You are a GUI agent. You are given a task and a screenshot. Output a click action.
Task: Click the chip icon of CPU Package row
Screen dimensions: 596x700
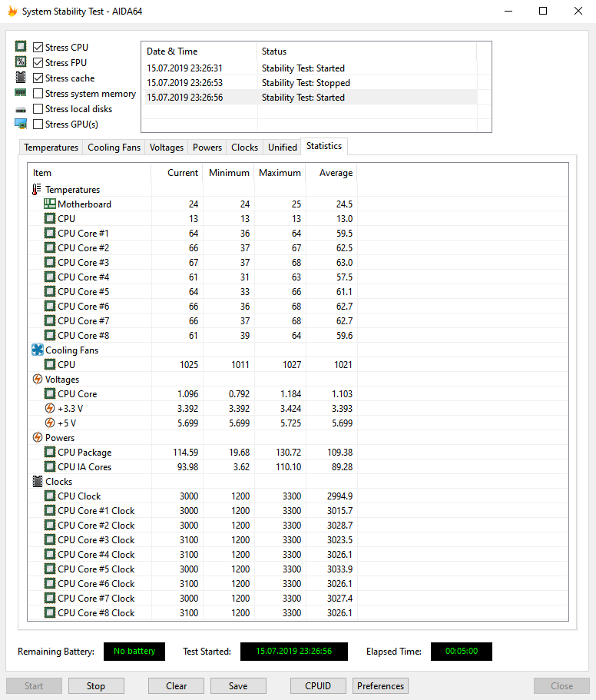[49, 453]
